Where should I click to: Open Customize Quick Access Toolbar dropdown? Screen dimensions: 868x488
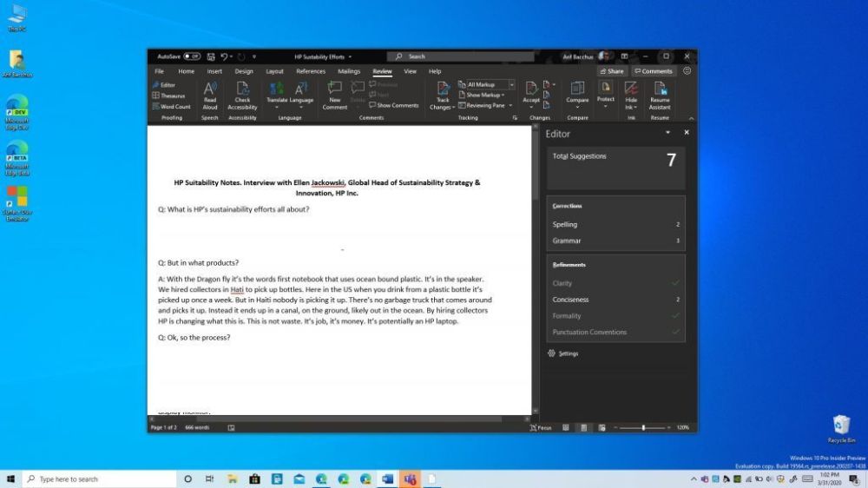pos(254,56)
